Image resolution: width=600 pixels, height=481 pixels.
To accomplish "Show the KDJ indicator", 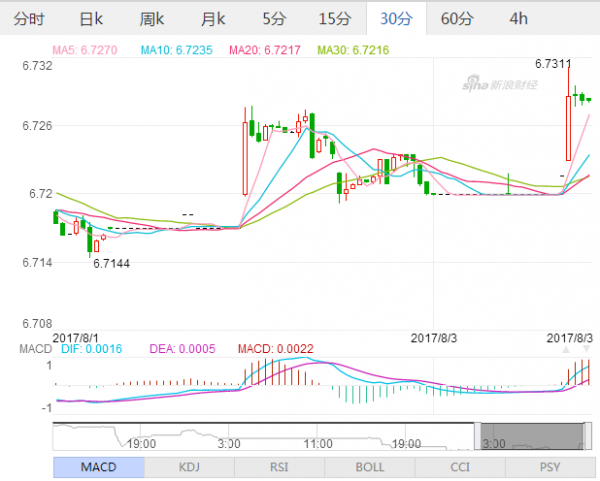I will [x=189, y=466].
